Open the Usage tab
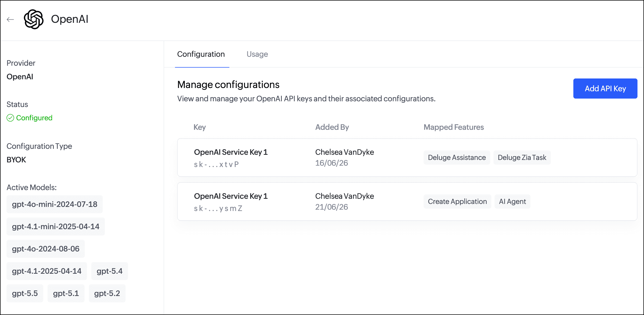644x315 pixels. click(x=257, y=54)
